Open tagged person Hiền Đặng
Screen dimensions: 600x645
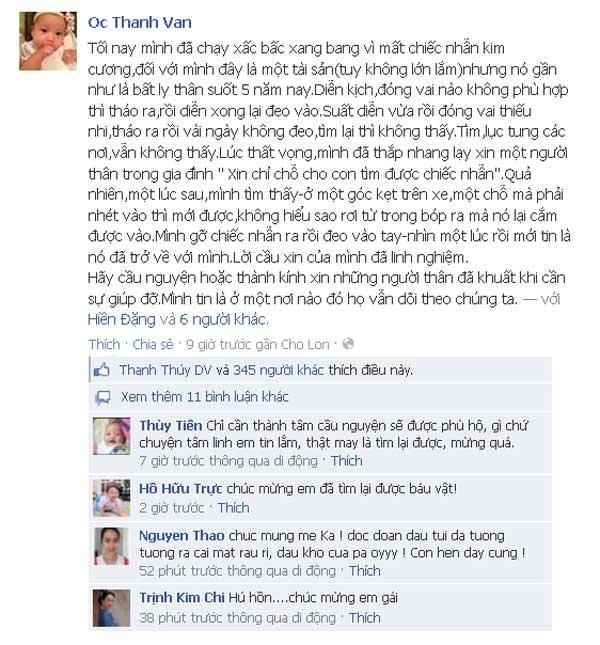(x=122, y=320)
